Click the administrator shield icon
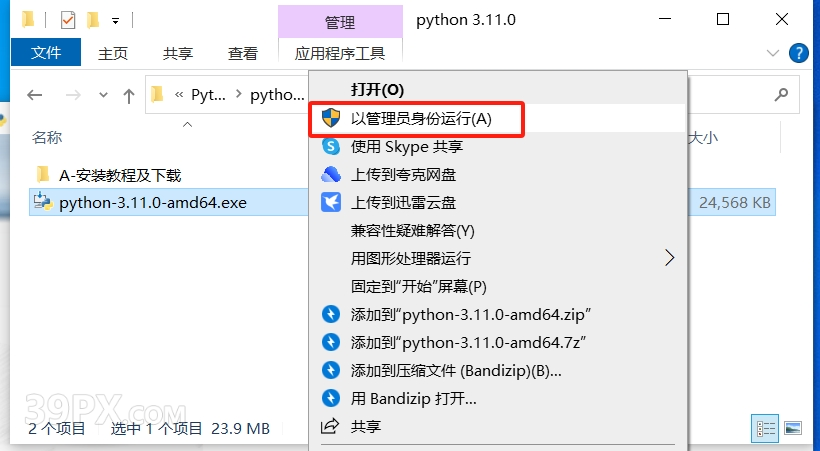Viewport: 820px width, 451px height. coord(331,119)
